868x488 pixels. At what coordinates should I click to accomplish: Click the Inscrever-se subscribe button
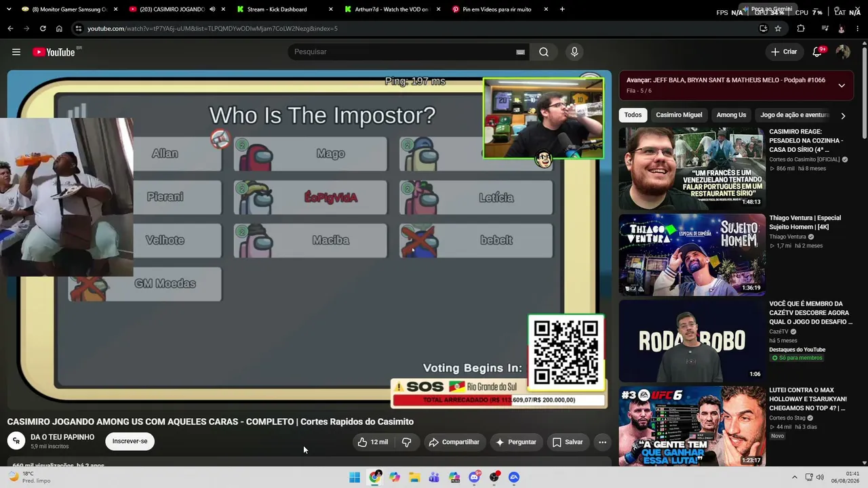[x=130, y=441]
